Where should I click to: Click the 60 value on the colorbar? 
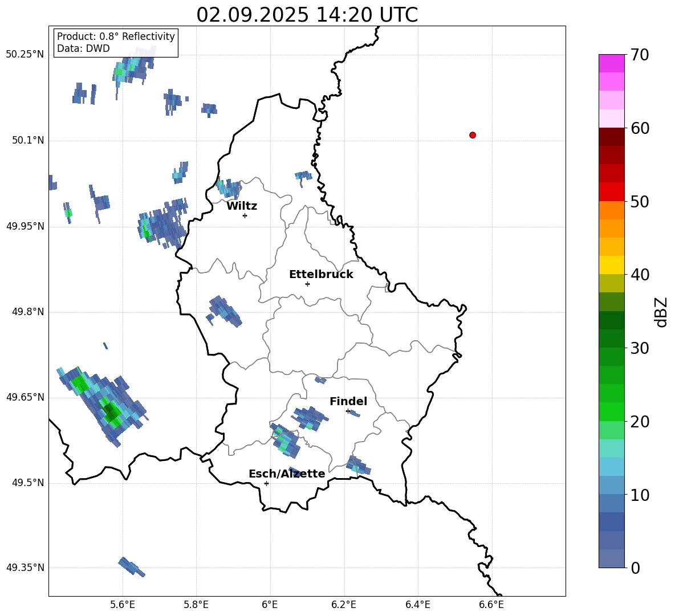pos(639,128)
